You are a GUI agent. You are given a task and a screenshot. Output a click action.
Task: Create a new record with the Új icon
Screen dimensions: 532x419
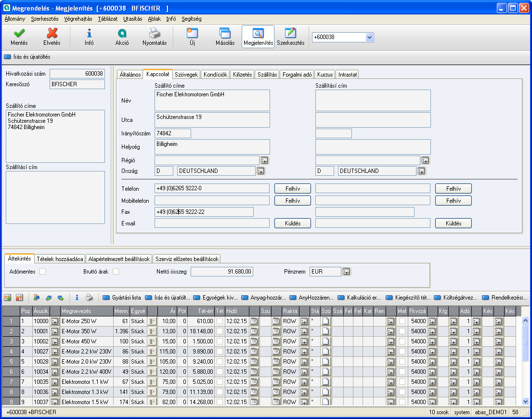(x=193, y=33)
